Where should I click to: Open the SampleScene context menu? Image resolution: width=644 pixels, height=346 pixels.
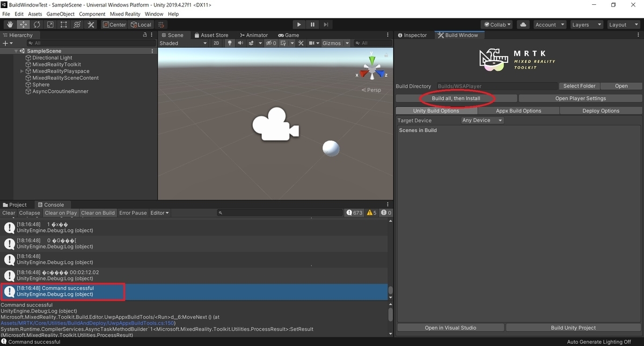(152, 51)
